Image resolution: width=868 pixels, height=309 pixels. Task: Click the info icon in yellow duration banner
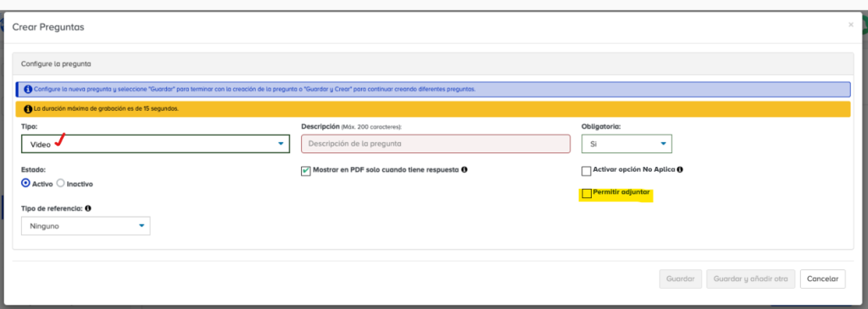click(x=28, y=108)
